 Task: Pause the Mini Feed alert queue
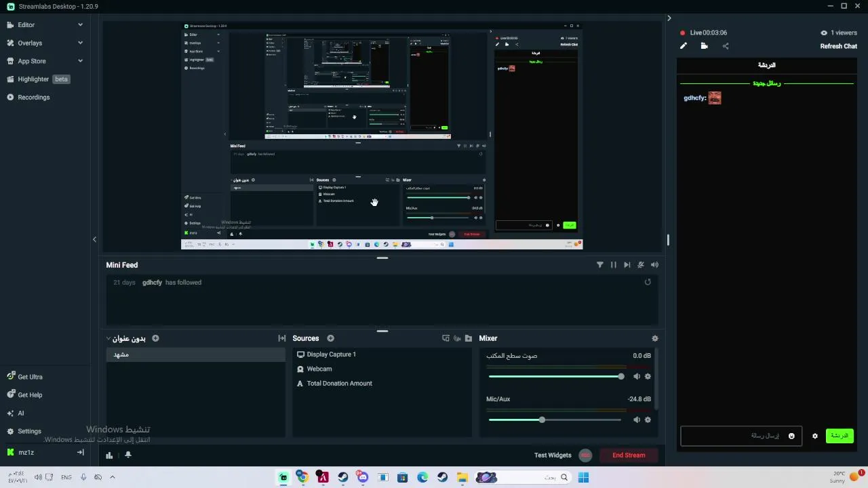coord(613,265)
